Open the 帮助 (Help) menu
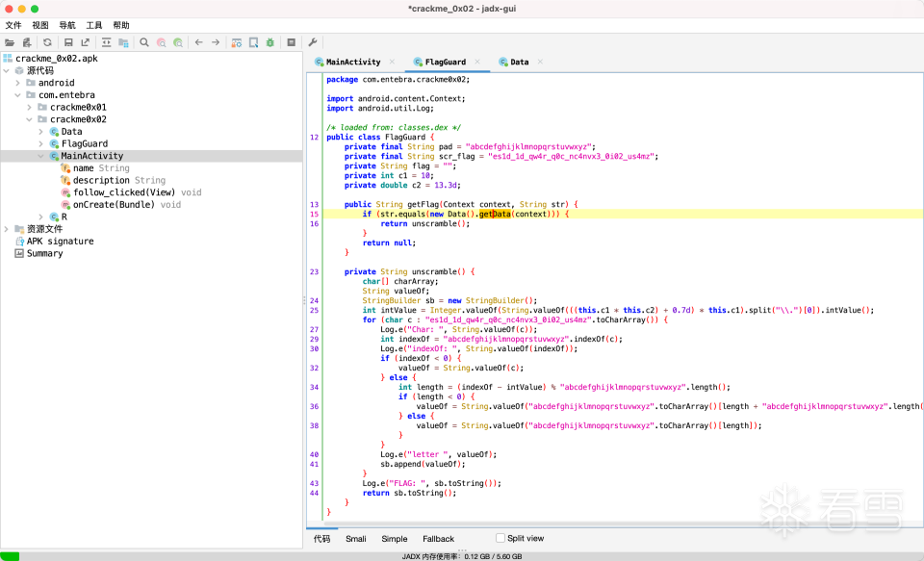 click(x=121, y=25)
